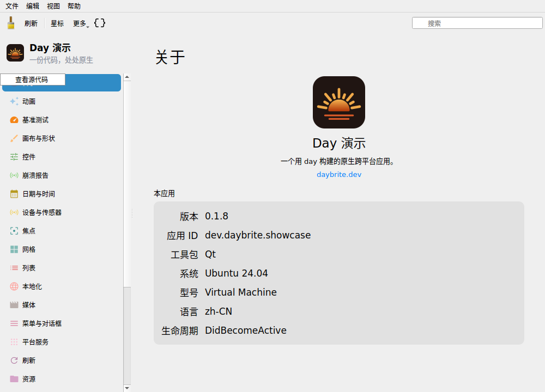Click the 列表 list icon
This screenshot has height=392, width=545.
14,268
